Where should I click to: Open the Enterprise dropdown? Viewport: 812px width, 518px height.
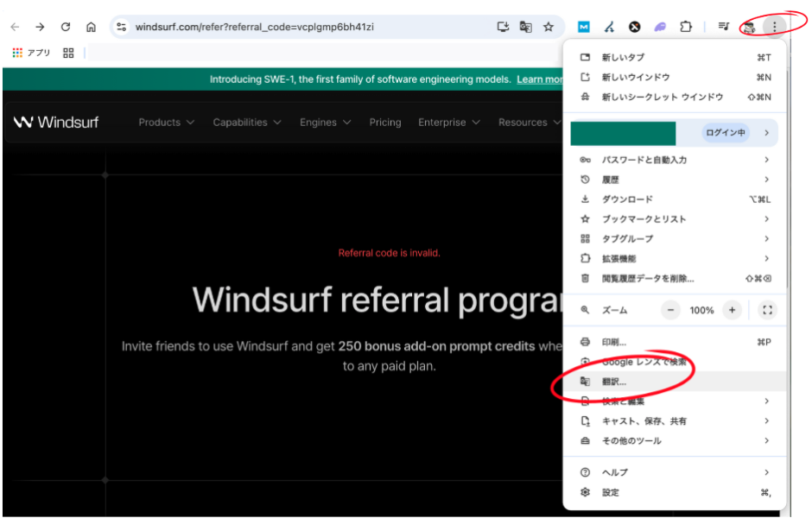[449, 123]
